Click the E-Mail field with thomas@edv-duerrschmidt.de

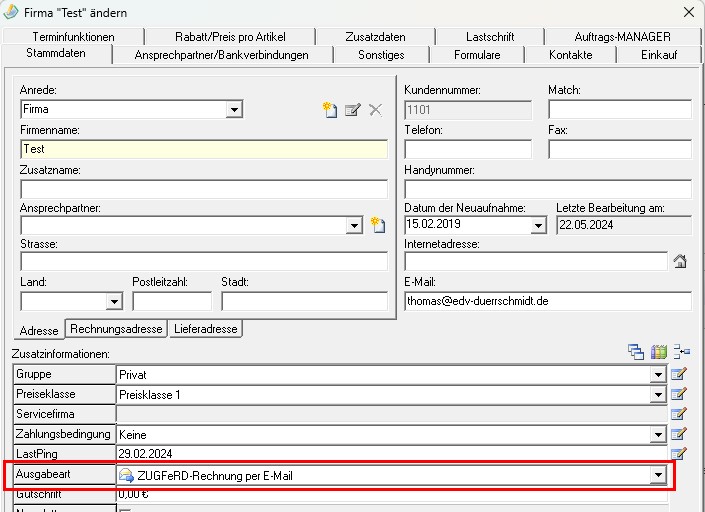(548, 301)
